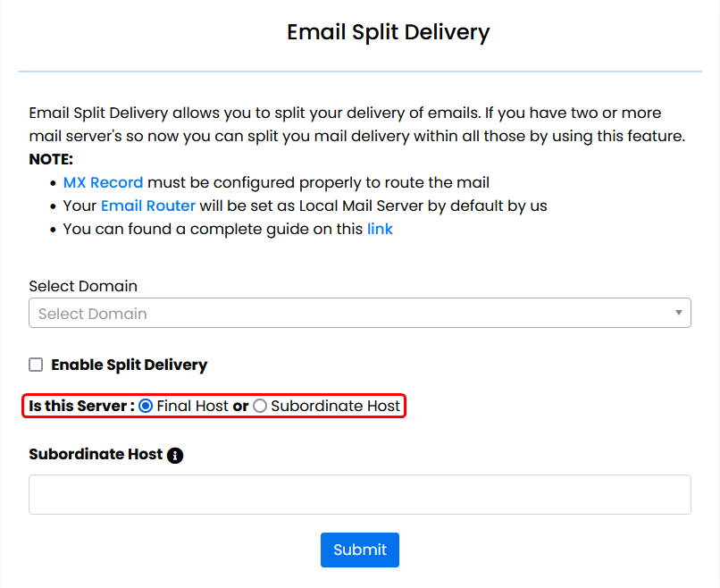Select the Final Host radio button
The image size is (720, 588).
(146, 406)
